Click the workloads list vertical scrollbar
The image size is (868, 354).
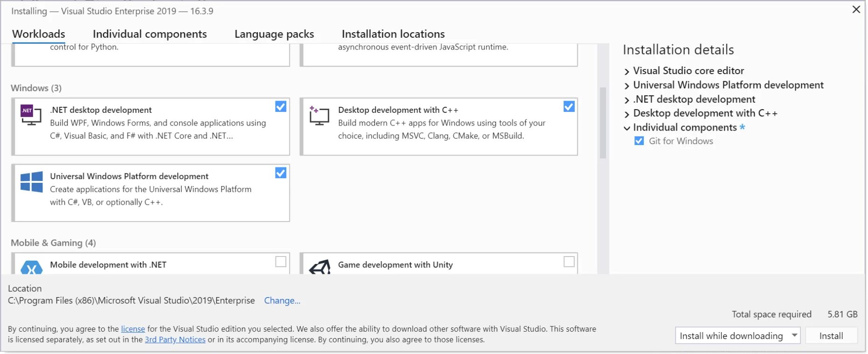[x=603, y=123]
